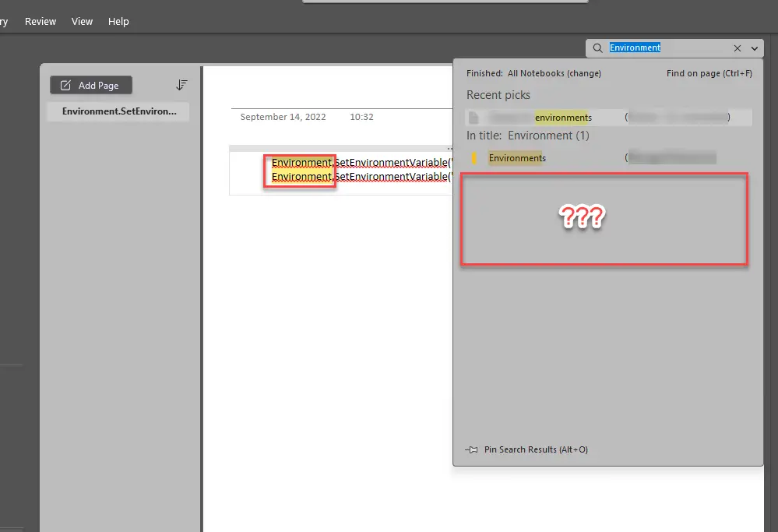Clear the search text with X

(x=737, y=48)
